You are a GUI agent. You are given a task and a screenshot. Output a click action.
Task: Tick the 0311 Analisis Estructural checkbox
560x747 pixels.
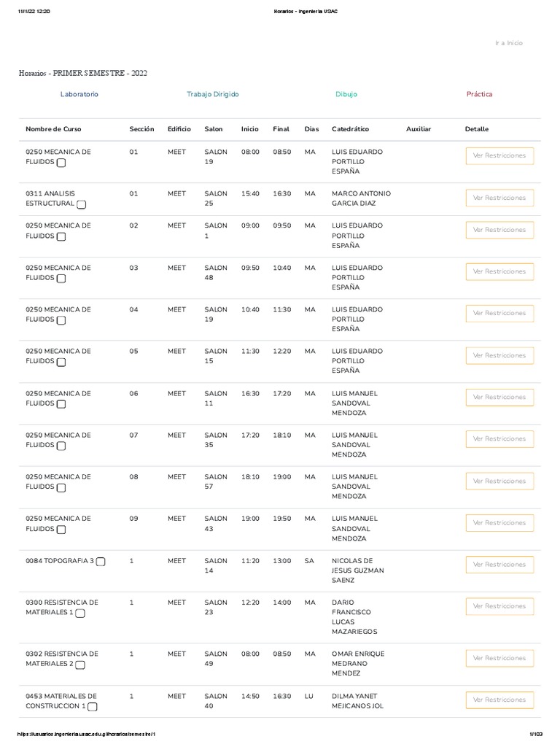pos(81,204)
